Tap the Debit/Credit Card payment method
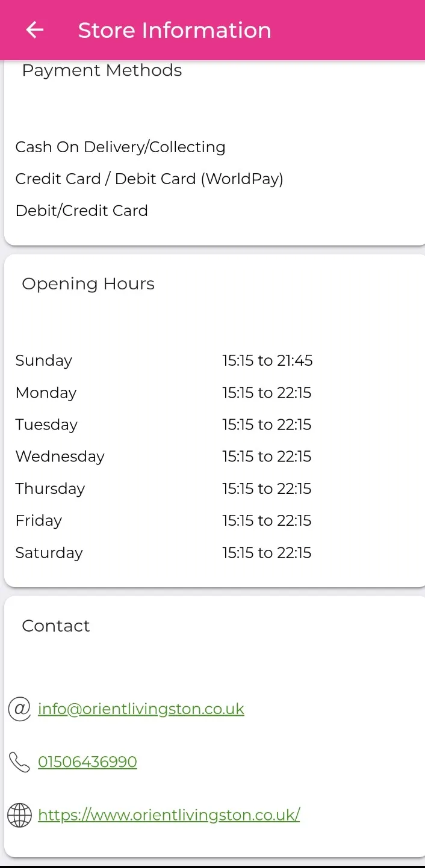The width and height of the screenshot is (425, 868). click(x=81, y=211)
